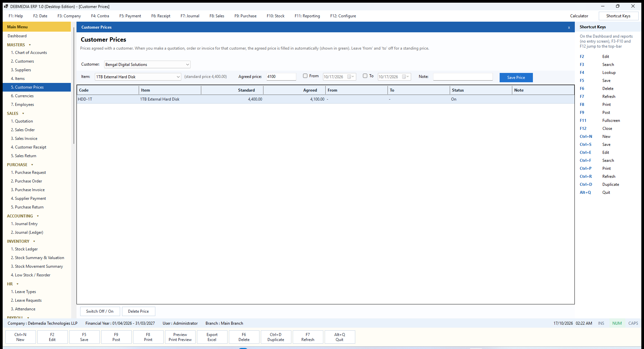Open the Item dropdown showing 1TB External Hard Disk
Screen dimensions: 644x349
(x=138, y=77)
